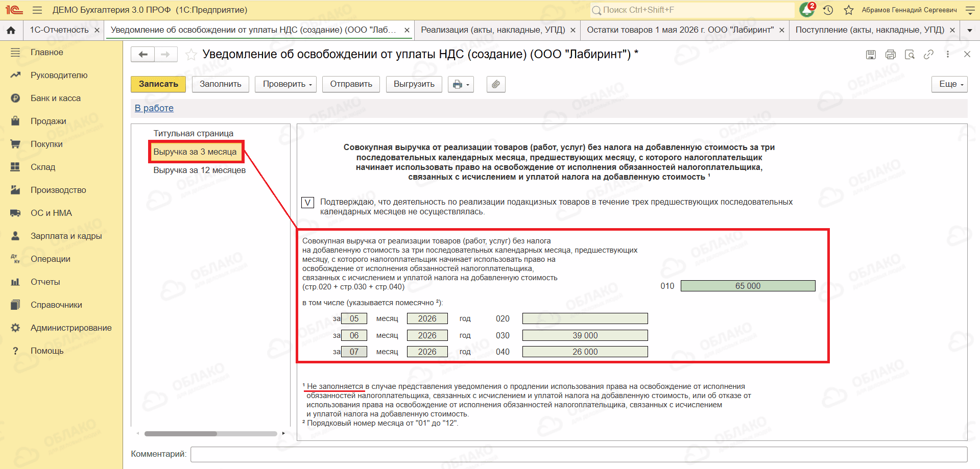
Task: Close the notification form with X
Action: (x=967, y=54)
